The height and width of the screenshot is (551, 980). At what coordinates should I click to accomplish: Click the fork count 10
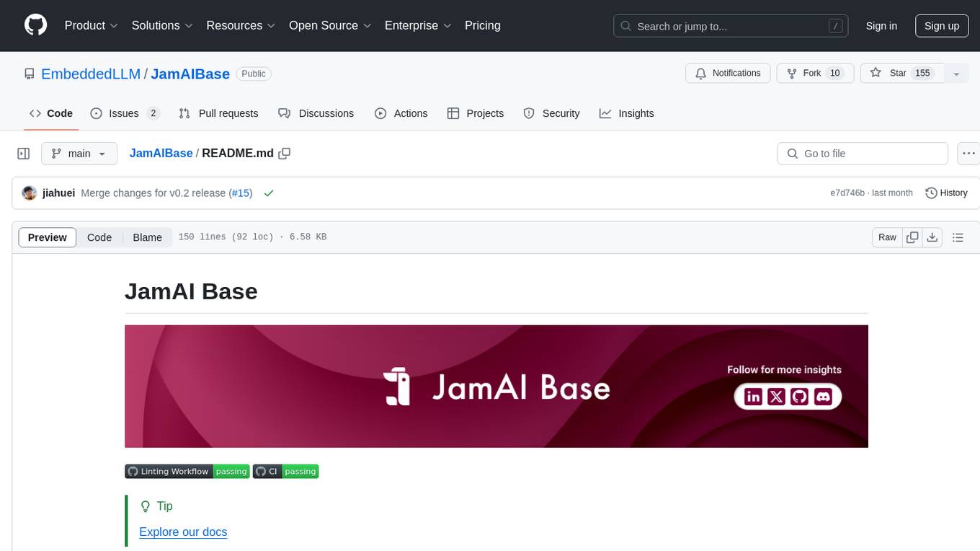pos(835,73)
